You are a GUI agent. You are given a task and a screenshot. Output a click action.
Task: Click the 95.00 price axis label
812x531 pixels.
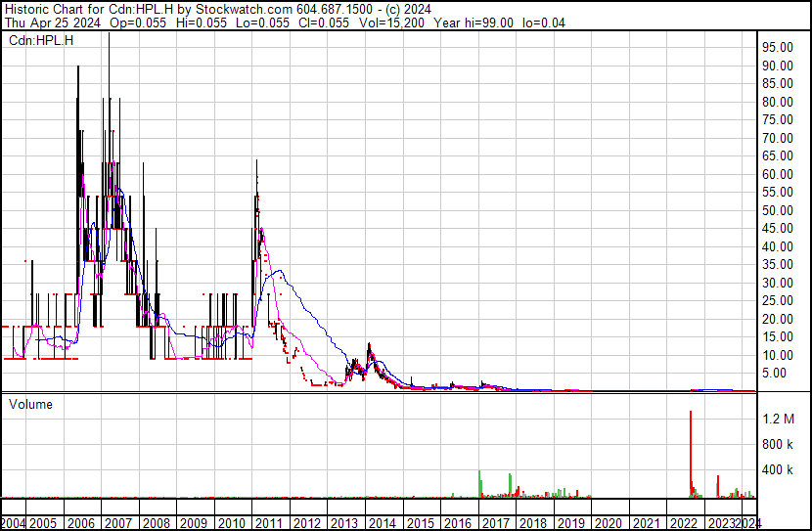click(778, 47)
